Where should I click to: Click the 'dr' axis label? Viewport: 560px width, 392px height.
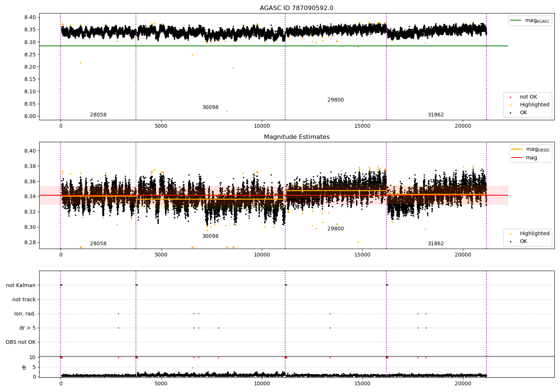[x=24, y=367]
